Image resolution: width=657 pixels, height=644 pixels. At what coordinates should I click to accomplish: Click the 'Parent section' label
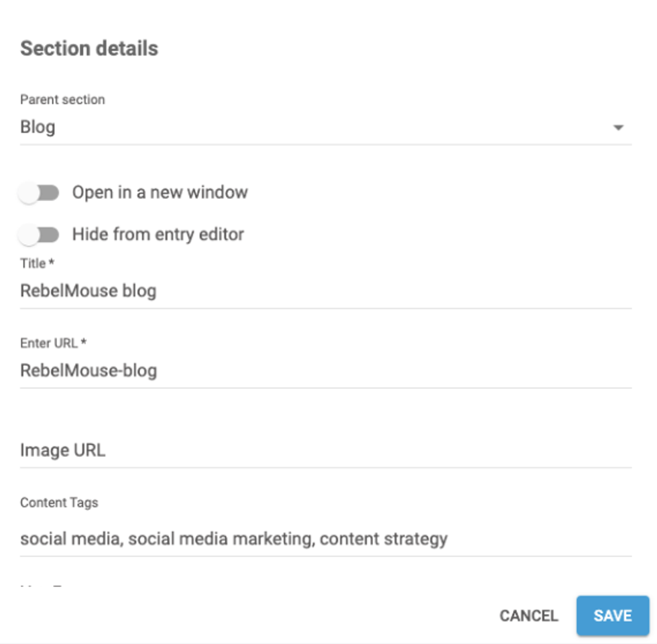click(62, 100)
